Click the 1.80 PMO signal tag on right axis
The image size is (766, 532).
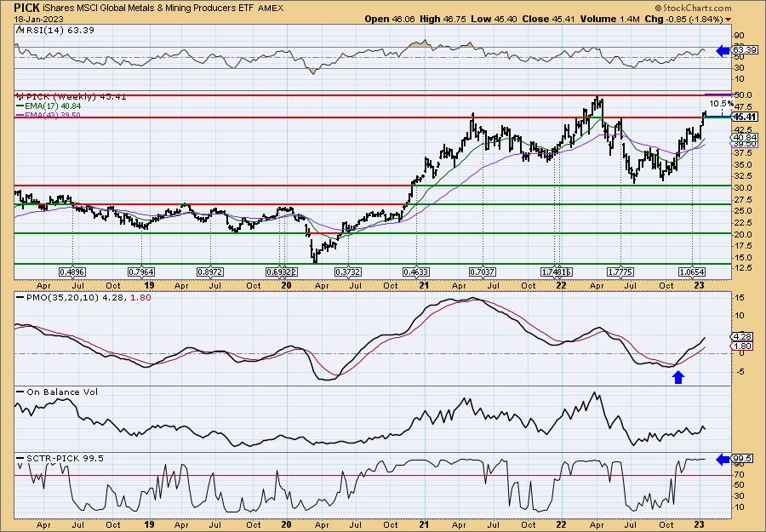742,346
